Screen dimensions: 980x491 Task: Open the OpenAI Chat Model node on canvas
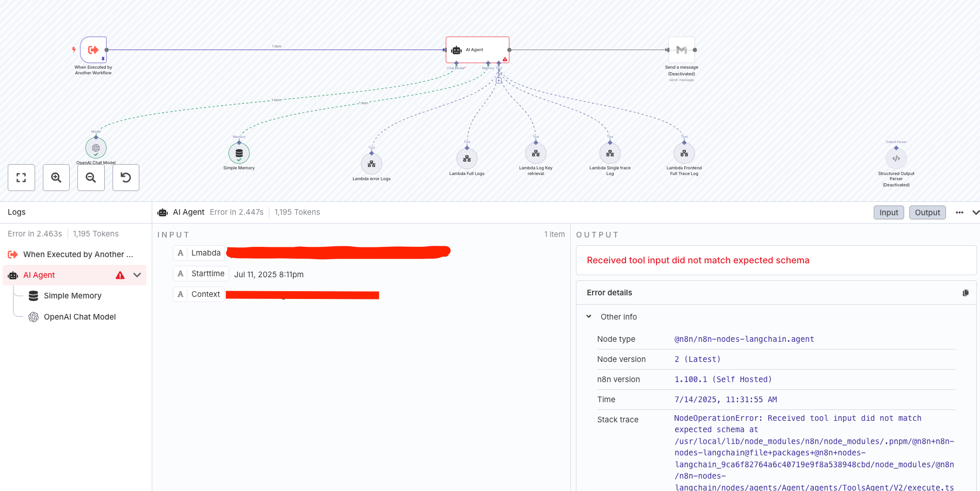(x=96, y=148)
